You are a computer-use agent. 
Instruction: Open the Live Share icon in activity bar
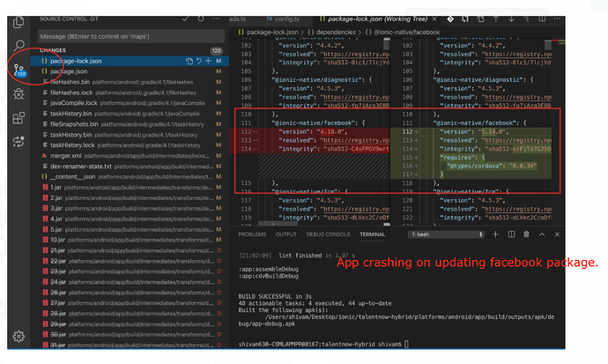tap(19, 142)
